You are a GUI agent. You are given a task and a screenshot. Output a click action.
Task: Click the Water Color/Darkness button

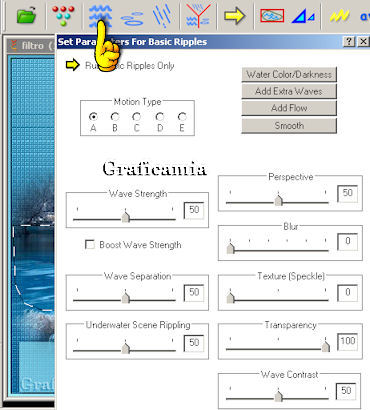[x=289, y=74]
